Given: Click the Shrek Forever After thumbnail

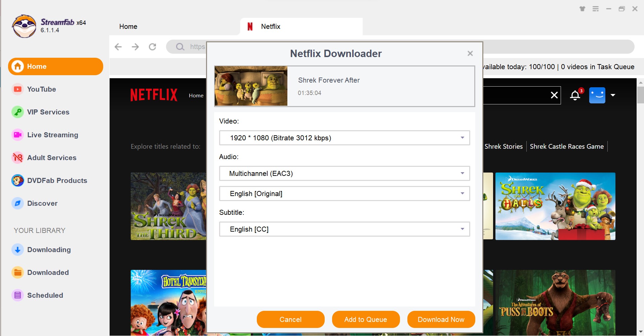Looking at the screenshot, I should pyautogui.click(x=251, y=86).
